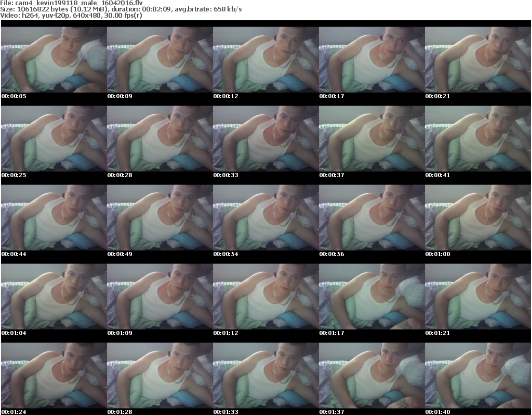Click the timestamp label 00:00:44
The image size is (532, 415).
point(14,254)
